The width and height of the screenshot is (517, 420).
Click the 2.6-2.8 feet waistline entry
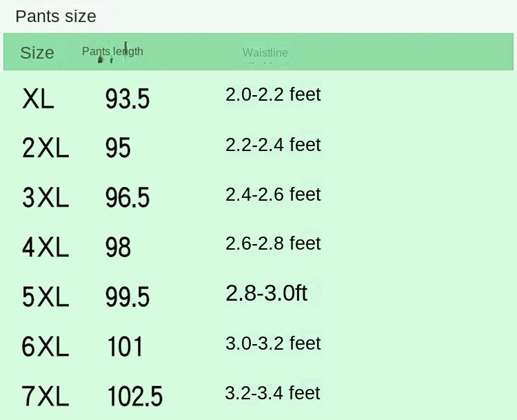(x=273, y=243)
